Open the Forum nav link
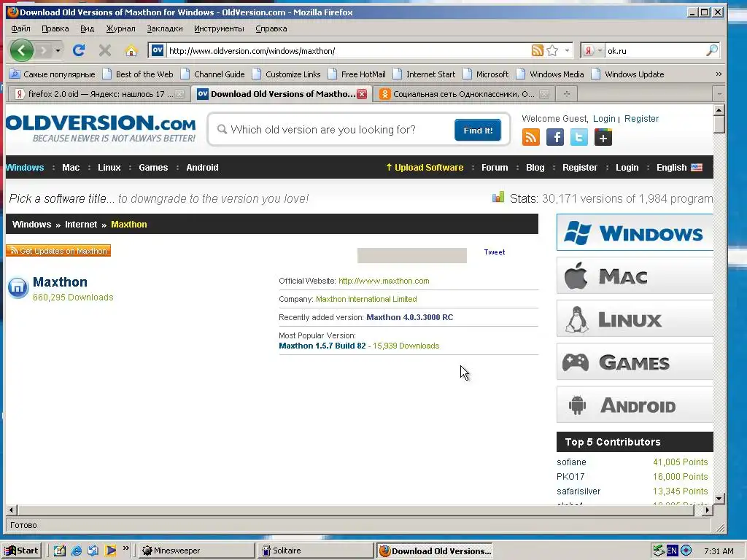Screen dimensions: 747x560 (495, 168)
